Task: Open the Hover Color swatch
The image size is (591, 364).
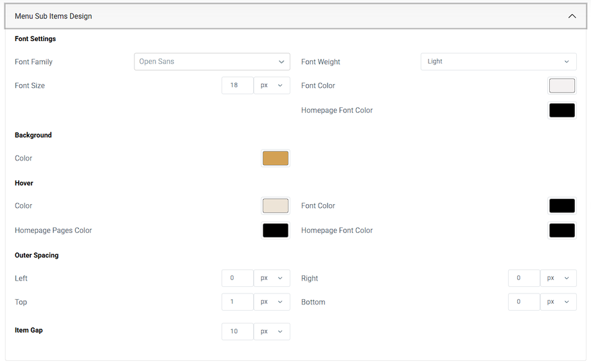Action: click(x=275, y=205)
